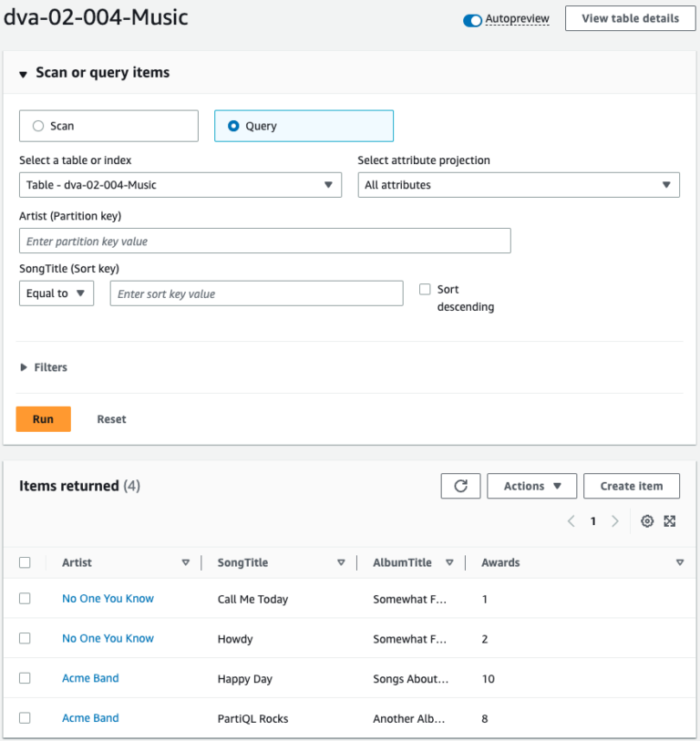Screen dimensions: 700x741
Task: Click the partition key value input field
Action: pyautogui.click(x=264, y=241)
